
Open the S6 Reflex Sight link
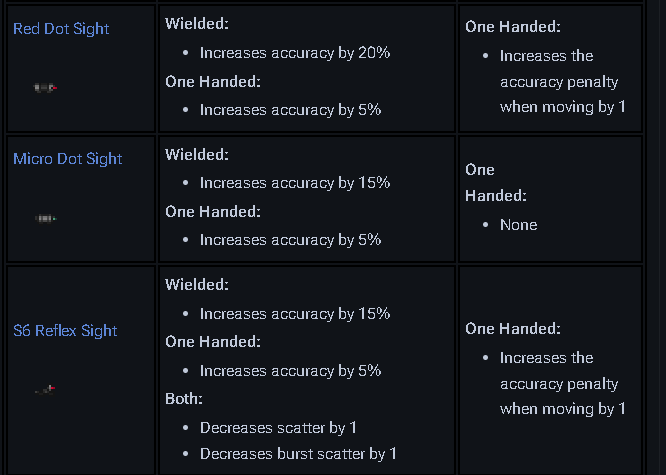pyautogui.click(x=65, y=331)
